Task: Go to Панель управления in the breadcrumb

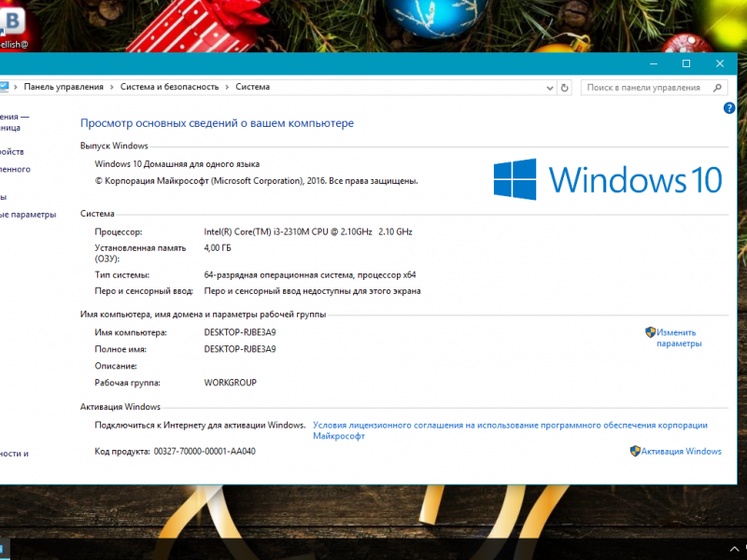Action: tap(63, 87)
